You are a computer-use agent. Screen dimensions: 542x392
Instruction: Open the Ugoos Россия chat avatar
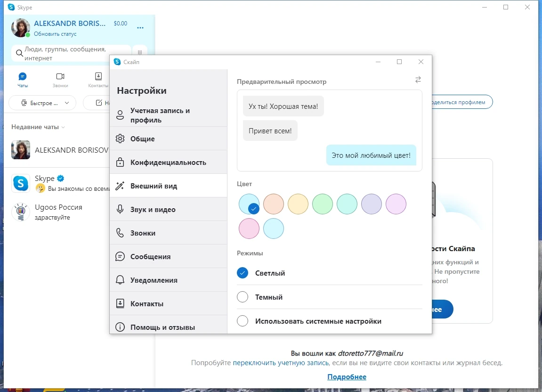21,212
